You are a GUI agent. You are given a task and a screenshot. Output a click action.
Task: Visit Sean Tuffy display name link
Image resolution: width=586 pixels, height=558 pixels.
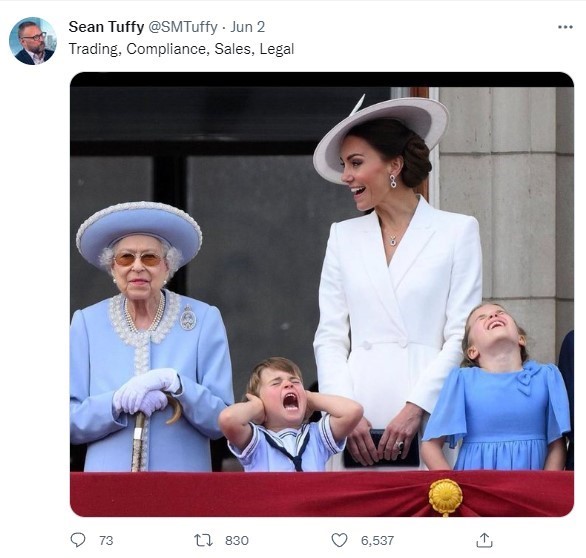coord(106,27)
